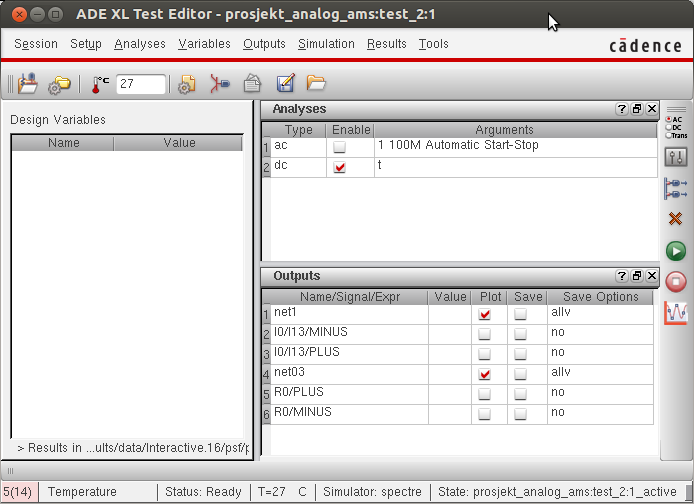
Task: Click the open folder icon in toolbar
Action: point(316,83)
